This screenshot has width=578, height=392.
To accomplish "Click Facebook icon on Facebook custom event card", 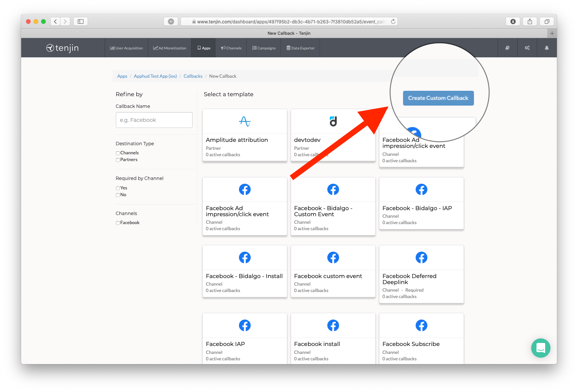I will [x=333, y=258].
